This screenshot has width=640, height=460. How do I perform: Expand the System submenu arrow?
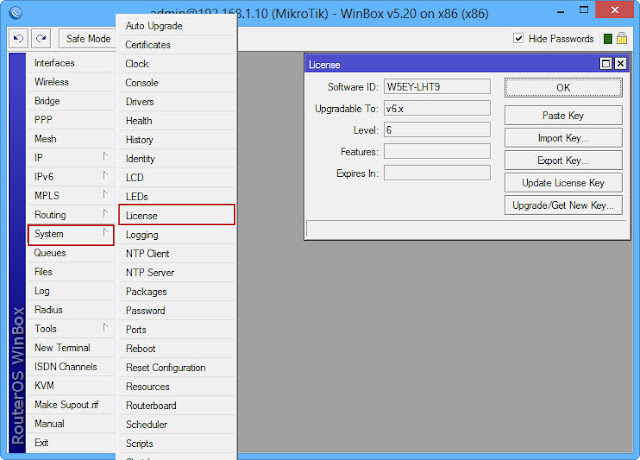tap(105, 233)
